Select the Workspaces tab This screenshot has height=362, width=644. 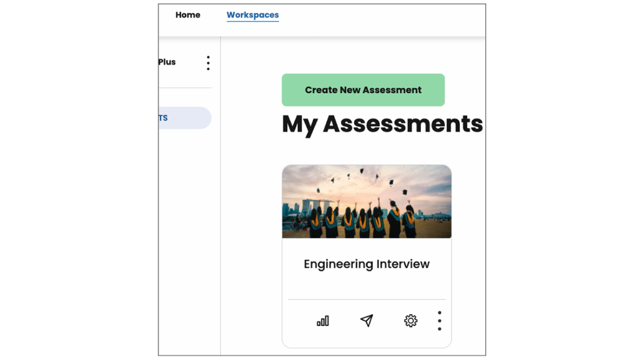(x=253, y=15)
